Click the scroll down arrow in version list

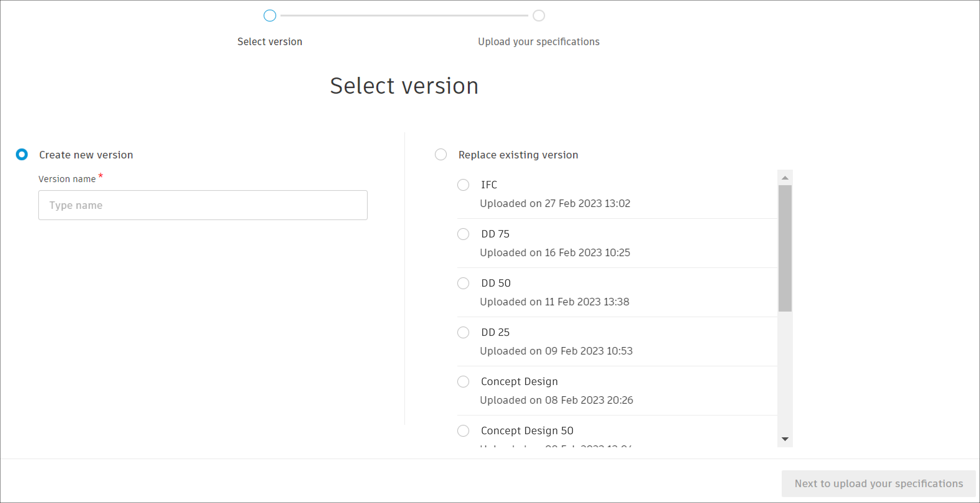pos(785,439)
